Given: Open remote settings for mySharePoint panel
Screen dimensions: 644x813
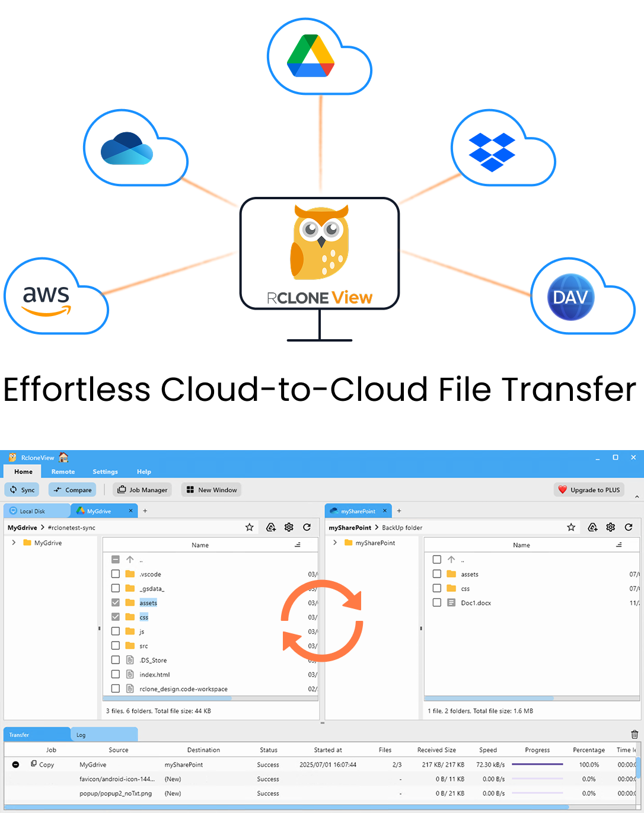Looking at the screenshot, I should coord(610,527).
